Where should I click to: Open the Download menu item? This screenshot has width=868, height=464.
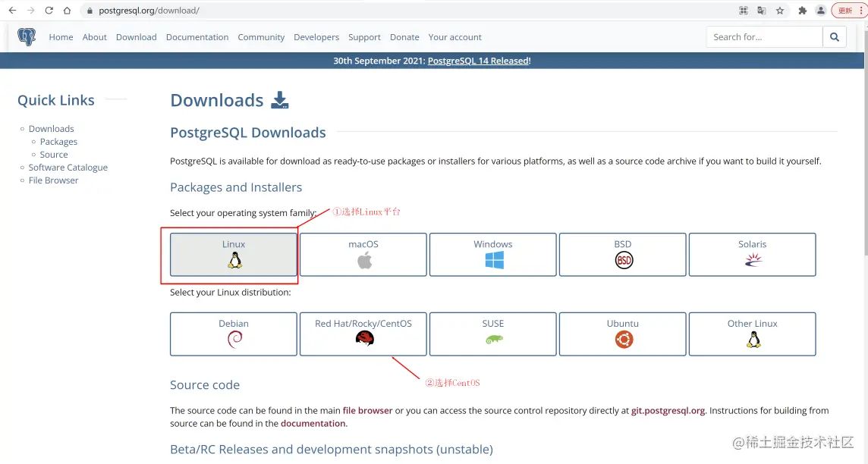coord(136,37)
